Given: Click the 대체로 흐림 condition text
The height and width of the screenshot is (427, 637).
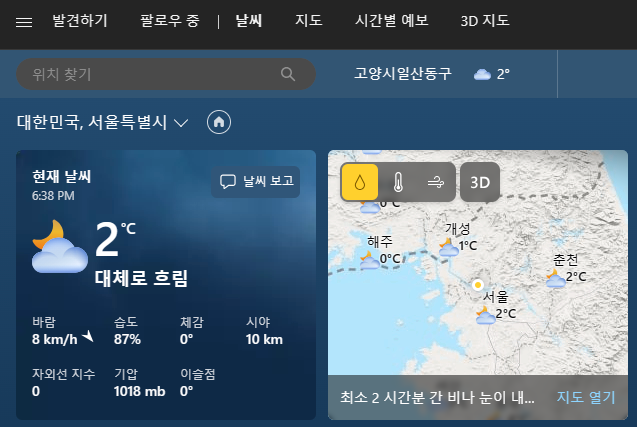Looking at the screenshot, I should point(141,279).
